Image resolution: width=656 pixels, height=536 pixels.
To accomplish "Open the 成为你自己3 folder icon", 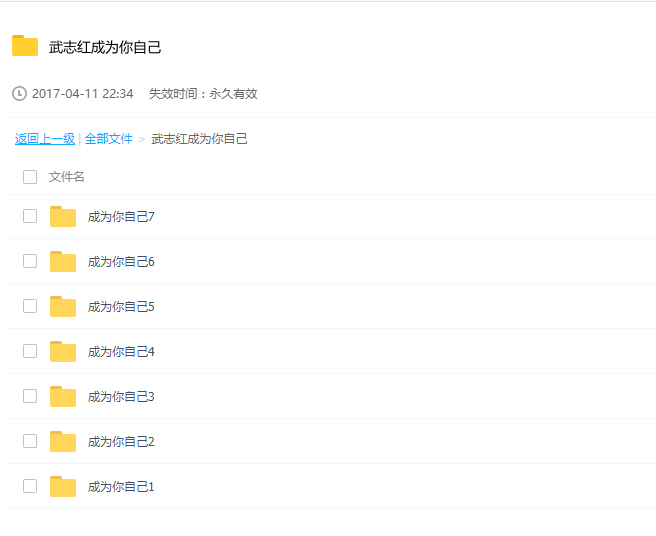I will click(63, 397).
